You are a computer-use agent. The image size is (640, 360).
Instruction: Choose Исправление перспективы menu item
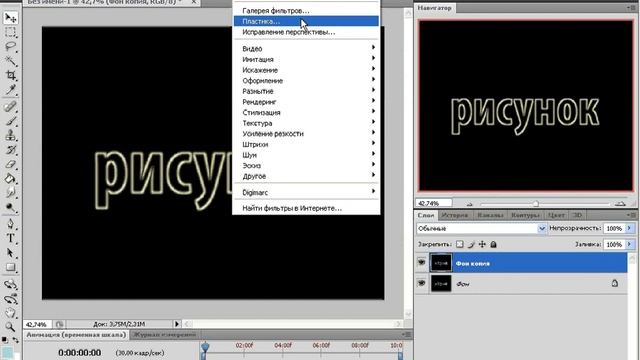(x=306, y=32)
